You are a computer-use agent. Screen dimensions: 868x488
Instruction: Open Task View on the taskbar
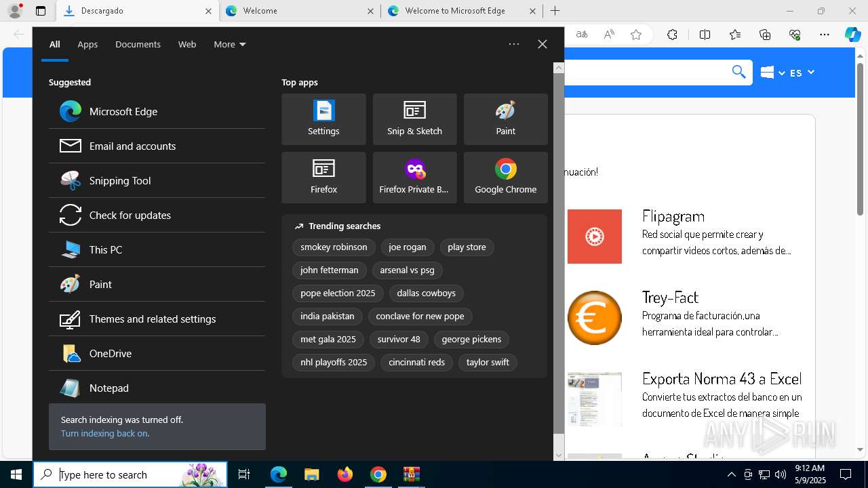pyautogui.click(x=244, y=474)
